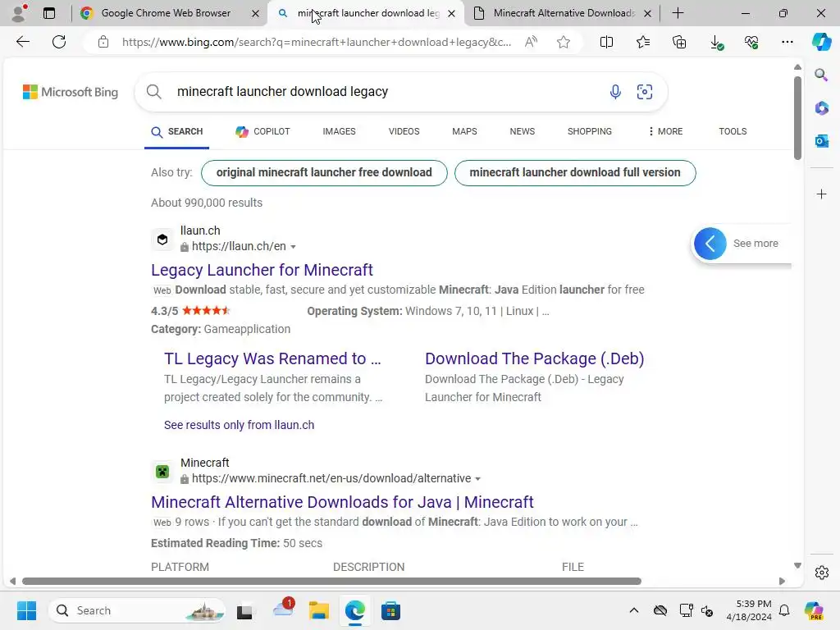The width and height of the screenshot is (840, 630).
Task: View site information lock icon
Action: coord(103,42)
